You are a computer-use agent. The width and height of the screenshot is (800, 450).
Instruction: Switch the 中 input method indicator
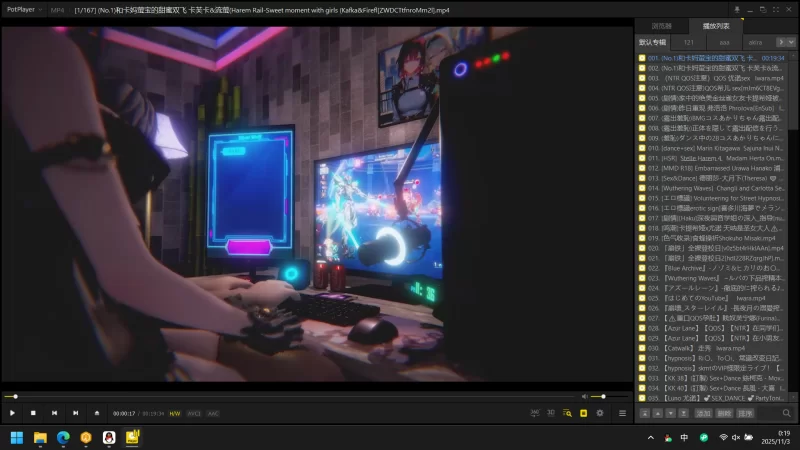pos(684,438)
